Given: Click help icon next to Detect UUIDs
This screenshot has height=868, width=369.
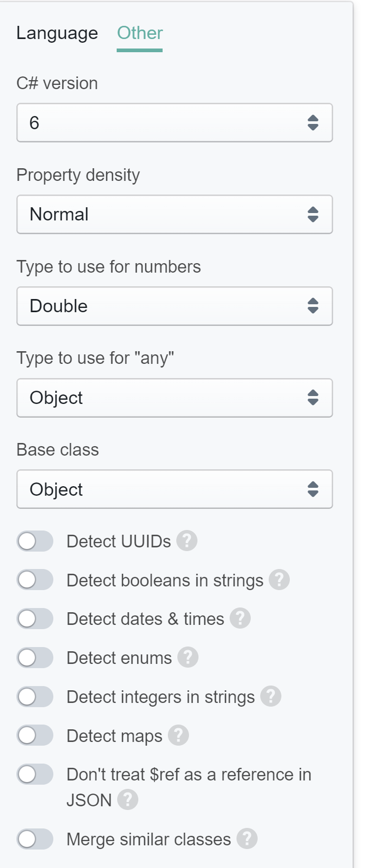Looking at the screenshot, I should (187, 541).
